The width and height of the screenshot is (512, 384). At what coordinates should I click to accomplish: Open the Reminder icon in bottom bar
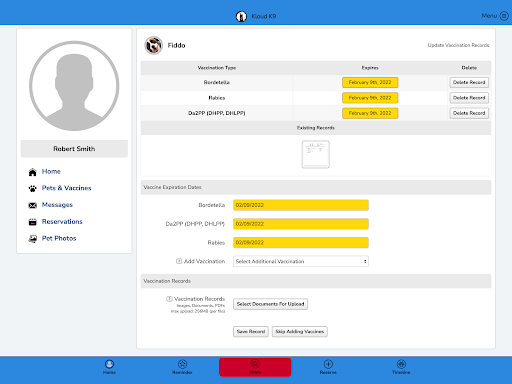click(x=182, y=364)
